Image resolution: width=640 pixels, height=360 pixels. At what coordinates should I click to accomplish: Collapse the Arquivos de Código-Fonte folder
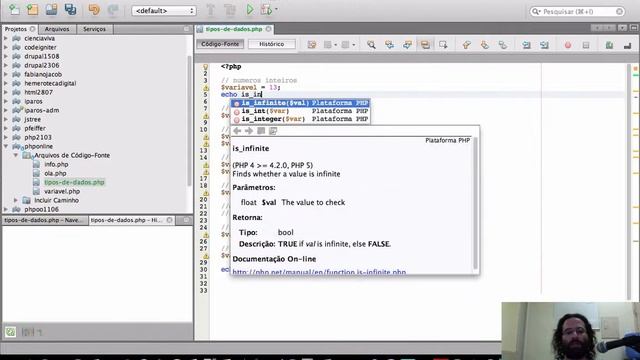[x=16, y=155]
